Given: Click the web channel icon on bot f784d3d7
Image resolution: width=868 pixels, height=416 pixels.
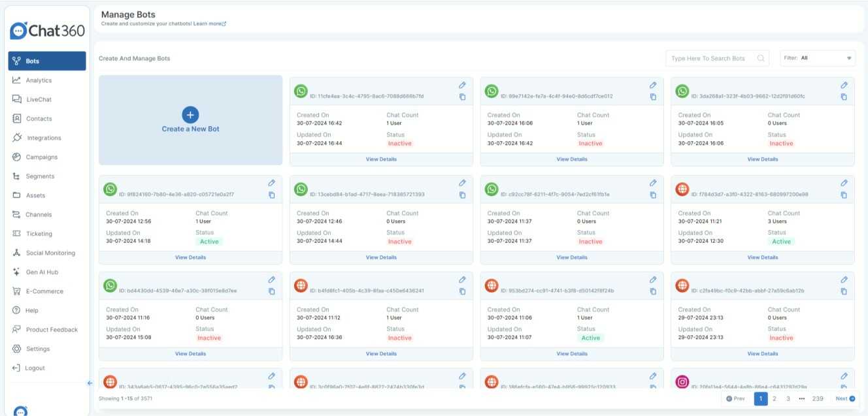Looking at the screenshot, I should point(684,189).
